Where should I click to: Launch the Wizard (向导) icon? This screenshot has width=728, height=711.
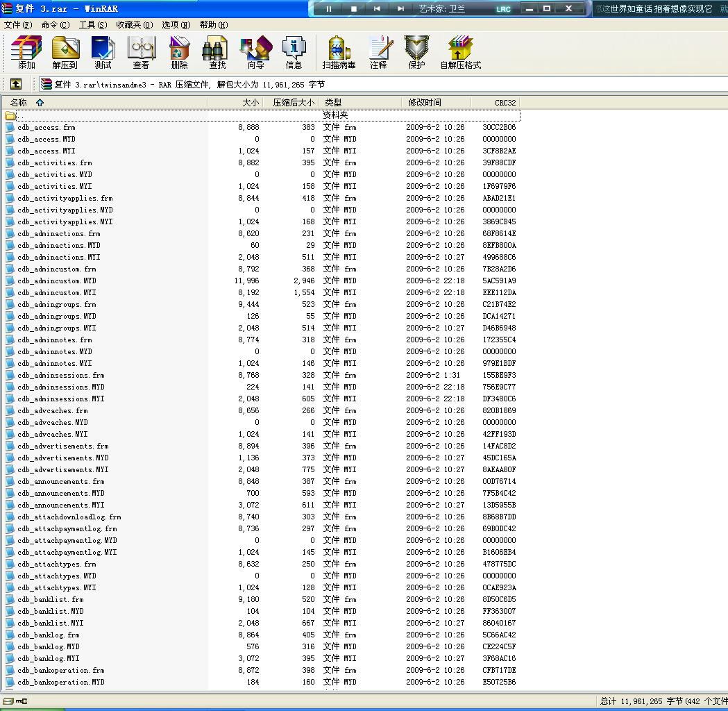click(x=256, y=52)
